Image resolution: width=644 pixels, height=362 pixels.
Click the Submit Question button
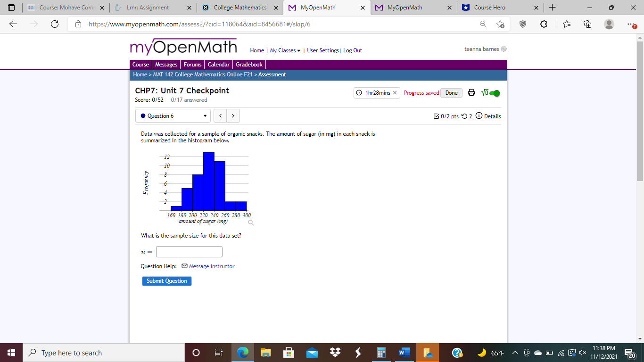pos(166,280)
